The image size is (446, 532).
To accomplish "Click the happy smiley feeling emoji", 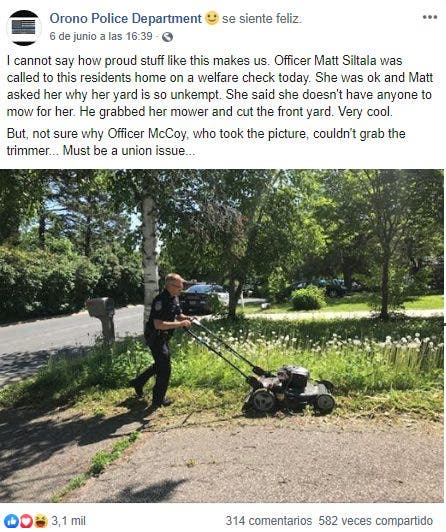I will pos(212,18).
